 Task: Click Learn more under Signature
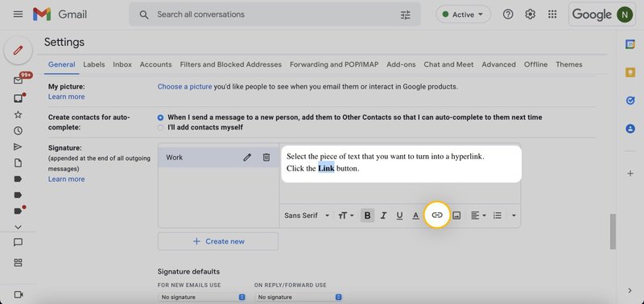(67, 179)
